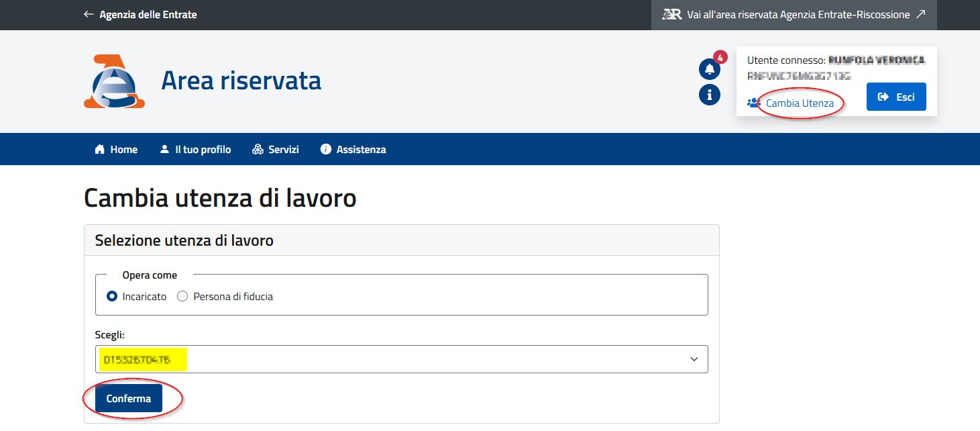Select the Persona di fiducia radio option
Viewport: 980px width, 431px height.
coord(182,296)
